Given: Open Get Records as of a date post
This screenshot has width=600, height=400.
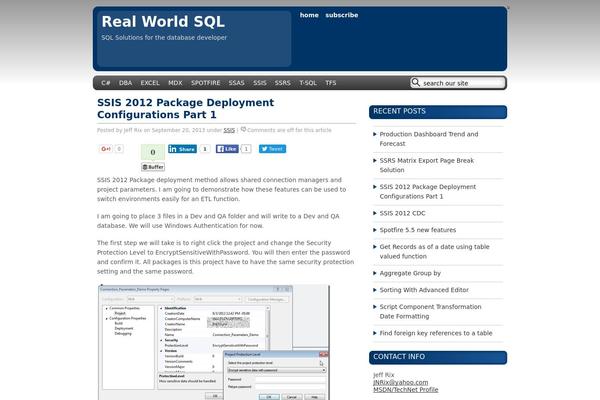Looking at the screenshot, I should [434, 251].
